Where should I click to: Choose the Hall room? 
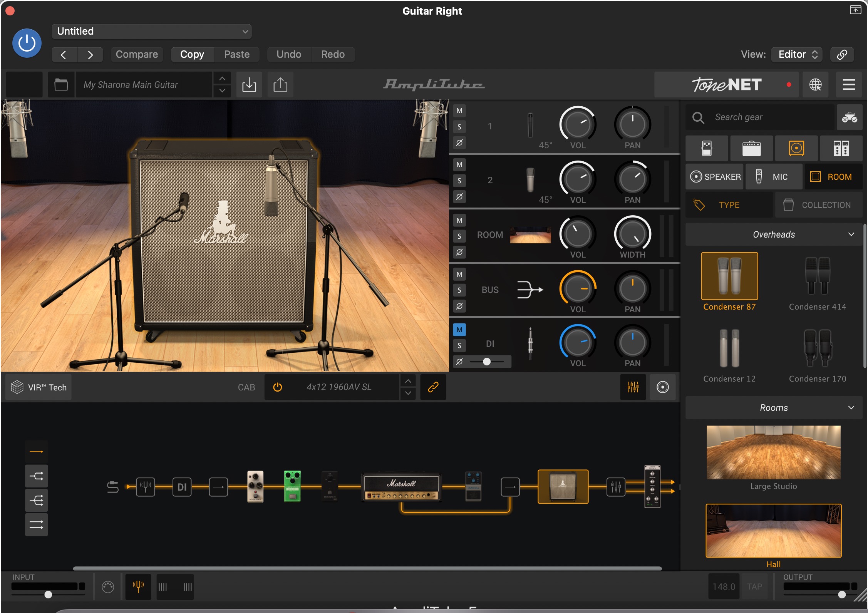click(774, 531)
